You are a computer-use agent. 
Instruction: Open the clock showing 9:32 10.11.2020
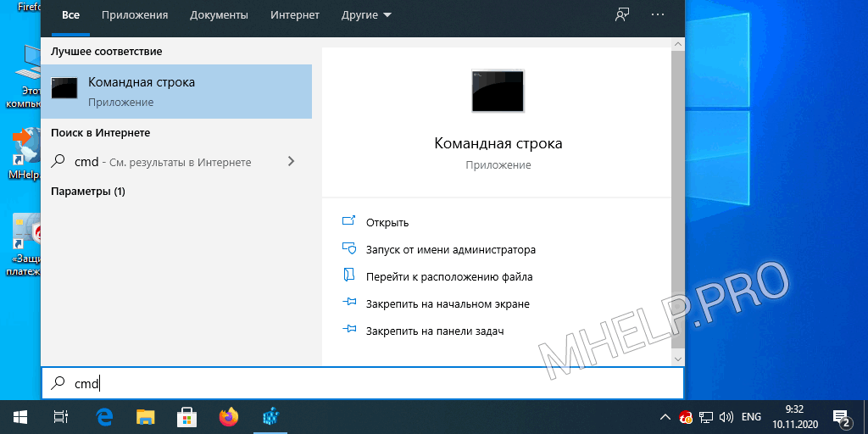[x=795, y=416]
